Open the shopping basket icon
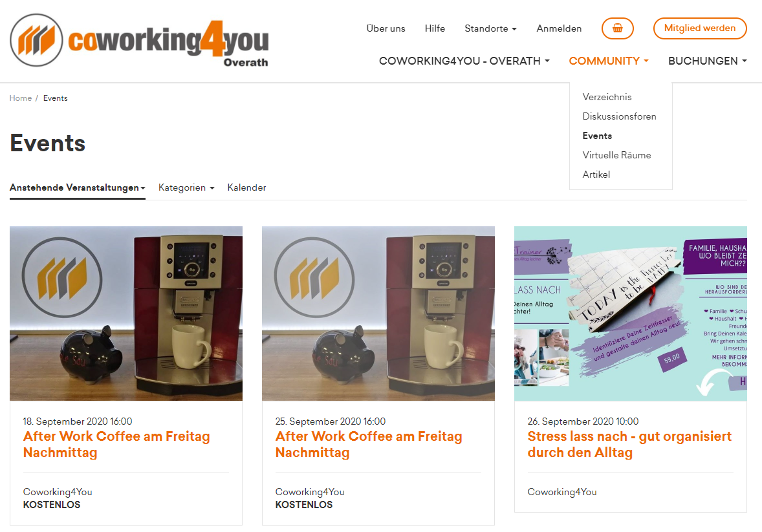762x532 pixels. [617, 28]
